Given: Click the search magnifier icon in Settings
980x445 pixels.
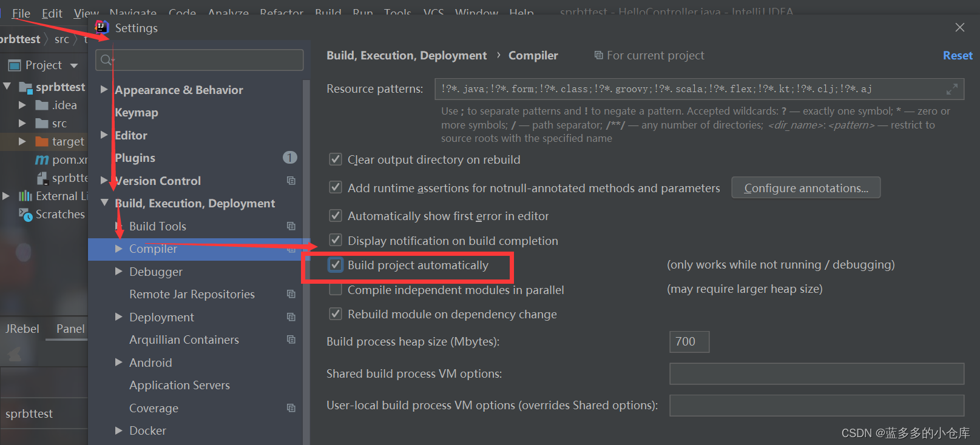Looking at the screenshot, I should (106, 60).
